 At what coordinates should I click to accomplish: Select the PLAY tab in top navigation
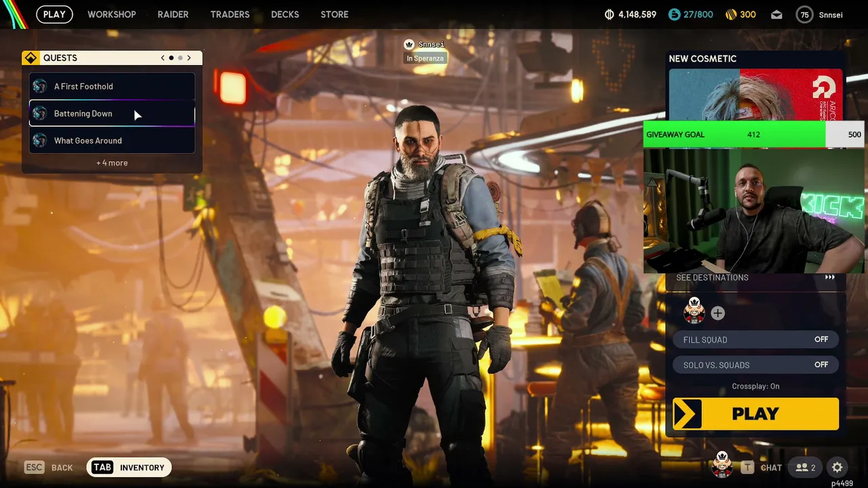point(54,14)
